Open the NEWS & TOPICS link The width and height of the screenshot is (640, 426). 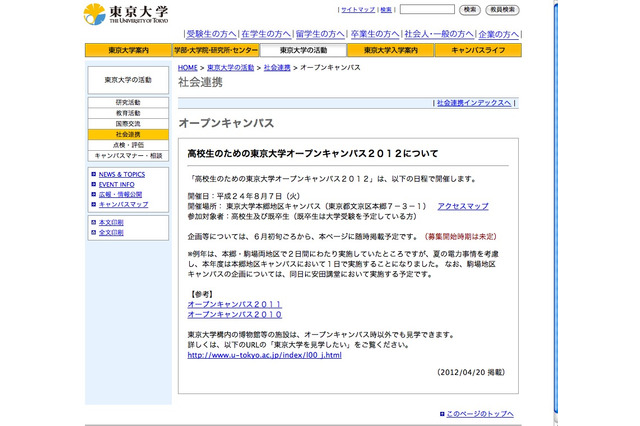pos(122,174)
